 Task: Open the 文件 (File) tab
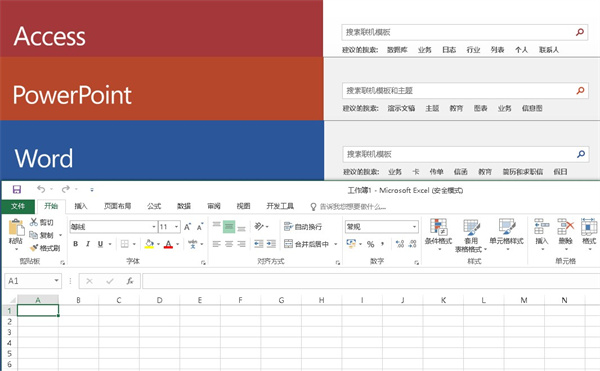pos(18,206)
